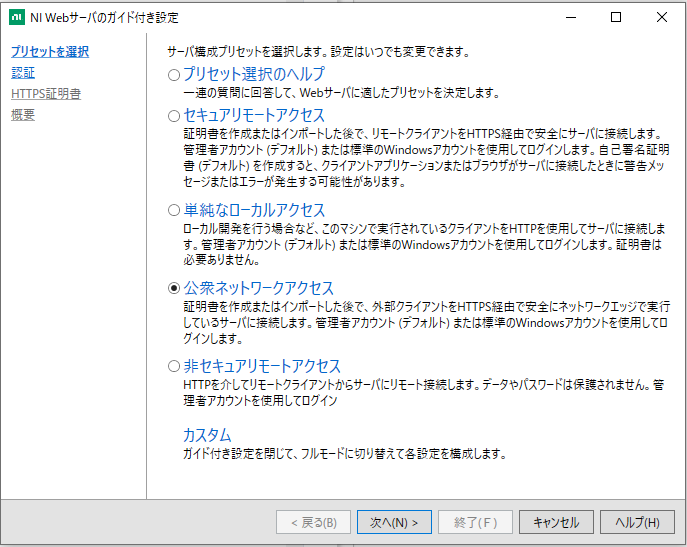Click the NI logo icon in title bar
Screen dimensions: 687x547
click(x=17, y=17)
